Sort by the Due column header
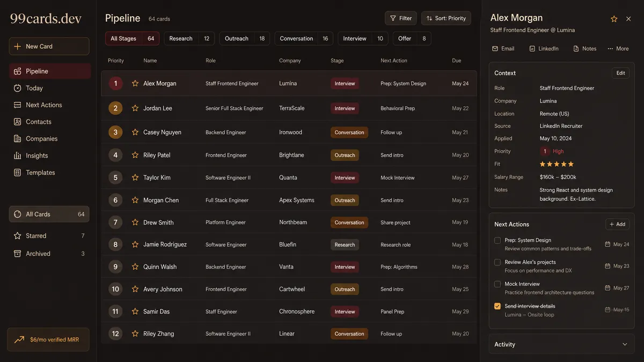644x362 pixels. 457,61
